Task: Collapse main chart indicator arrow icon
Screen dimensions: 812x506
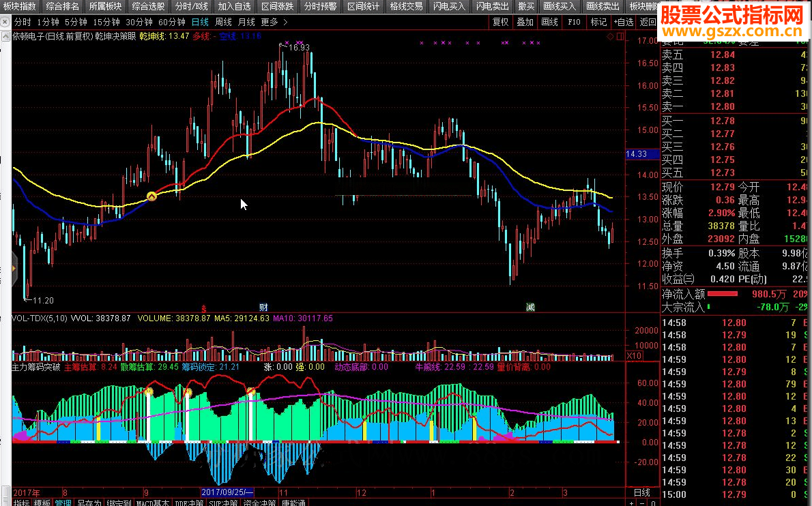Action: pyautogui.click(x=5, y=37)
